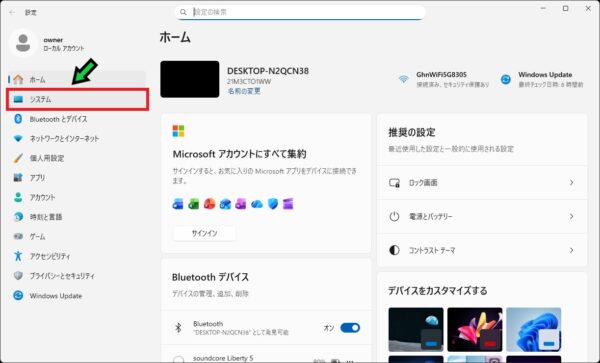Image resolution: width=600 pixels, height=363 pixels.
Task: Click the Gaming controller icon
Action: [x=18, y=236]
